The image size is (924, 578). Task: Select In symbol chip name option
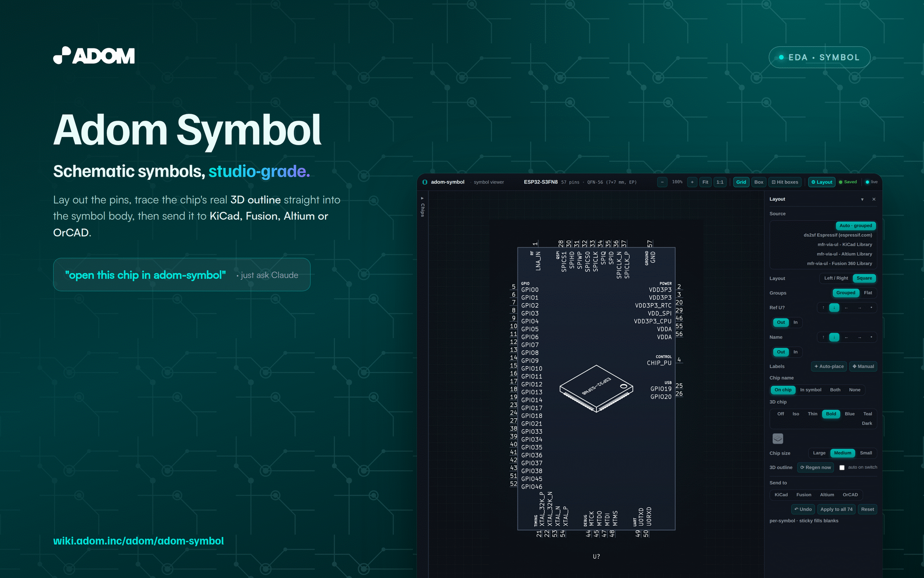coord(810,390)
